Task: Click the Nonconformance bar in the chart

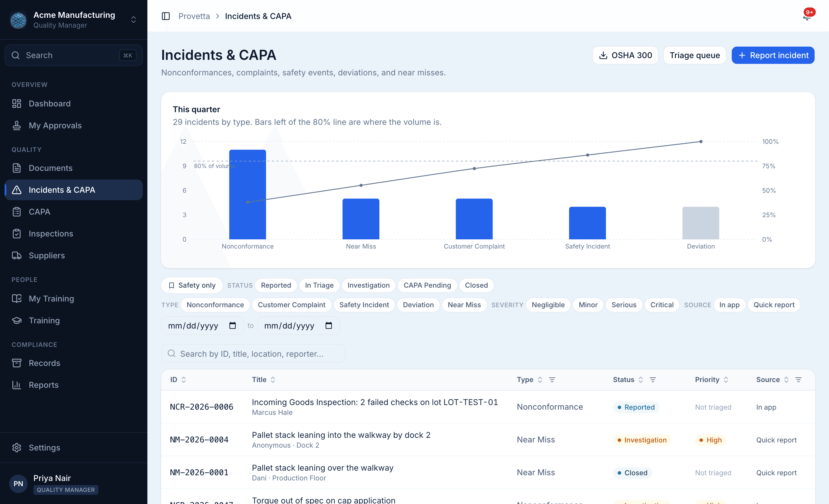Action: (247, 194)
